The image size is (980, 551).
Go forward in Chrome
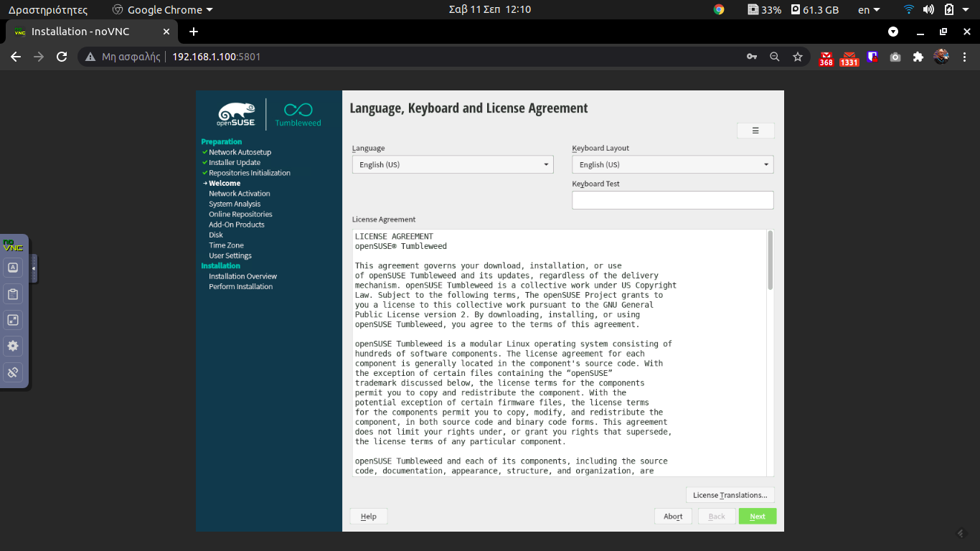click(x=39, y=57)
